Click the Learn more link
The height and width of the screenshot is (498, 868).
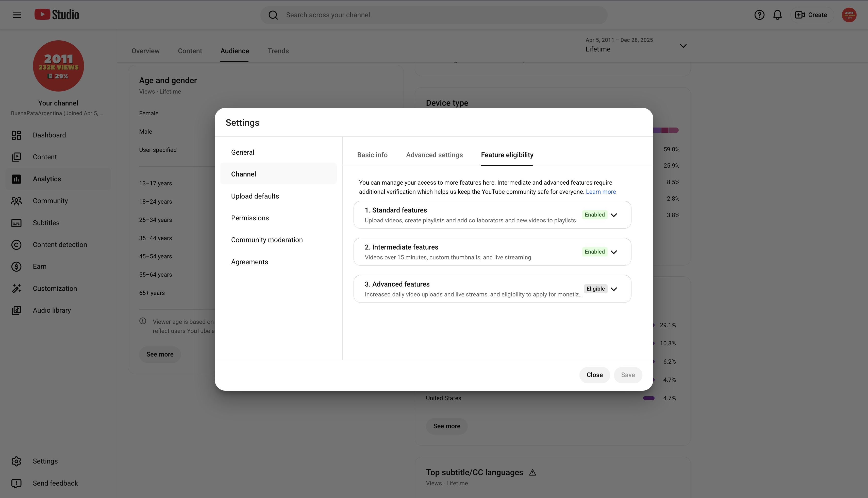[601, 191]
